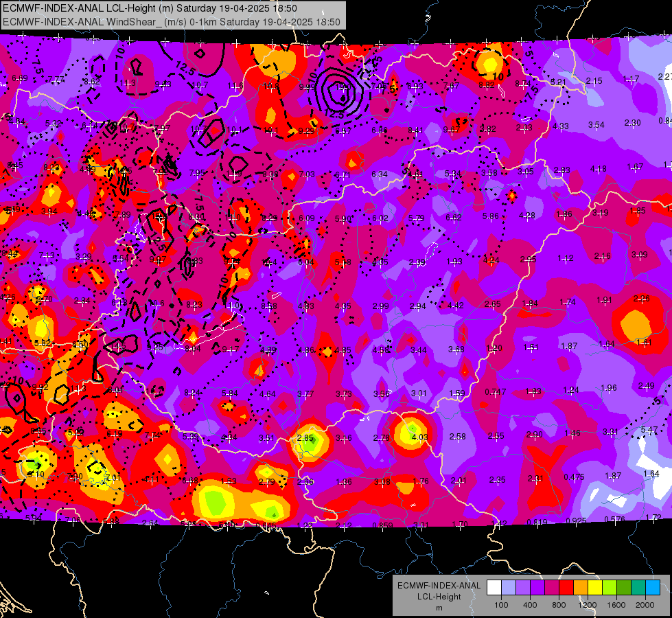Click the light lavender legend swatch

pyautogui.click(x=509, y=587)
